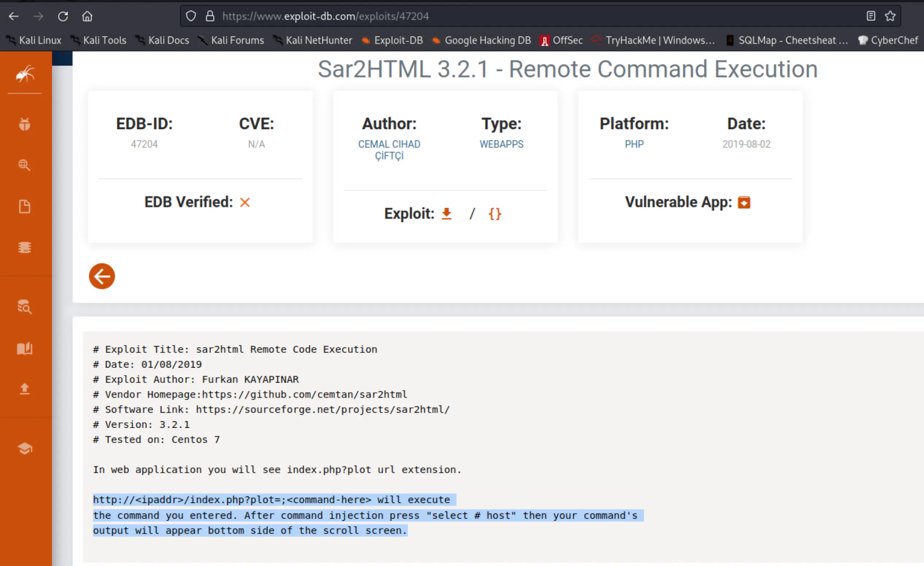
Task: Click the orange back arrow button
Action: (x=102, y=276)
